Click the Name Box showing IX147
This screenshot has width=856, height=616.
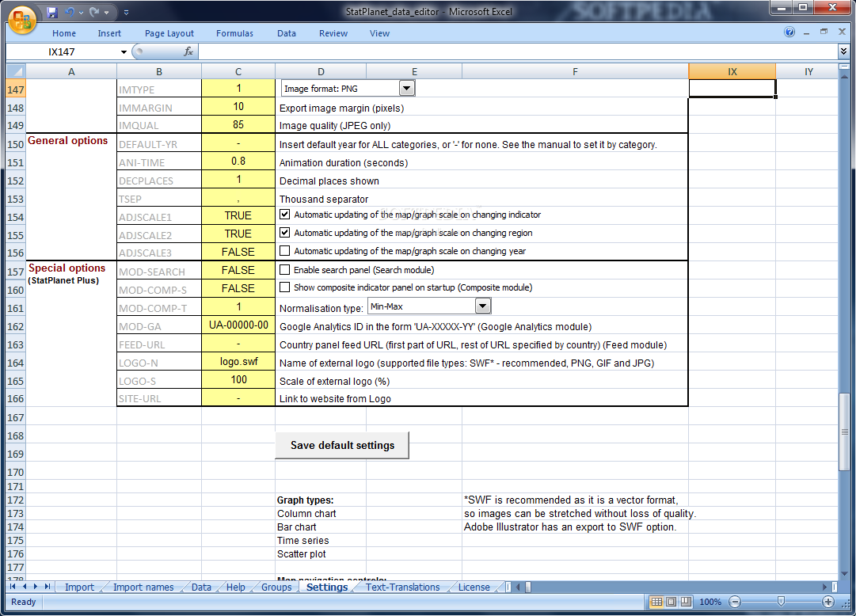click(x=62, y=52)
